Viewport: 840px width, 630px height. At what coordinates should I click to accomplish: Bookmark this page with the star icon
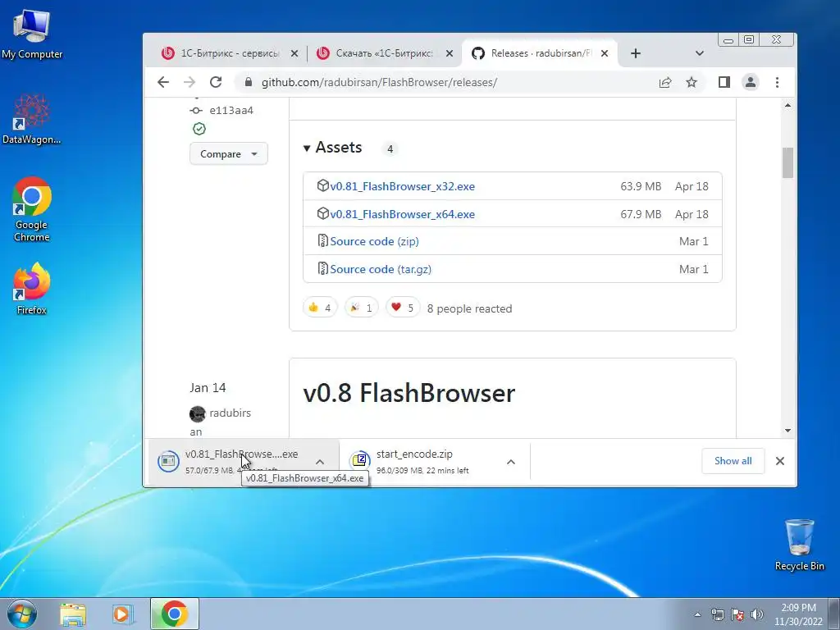click(692, 82)
